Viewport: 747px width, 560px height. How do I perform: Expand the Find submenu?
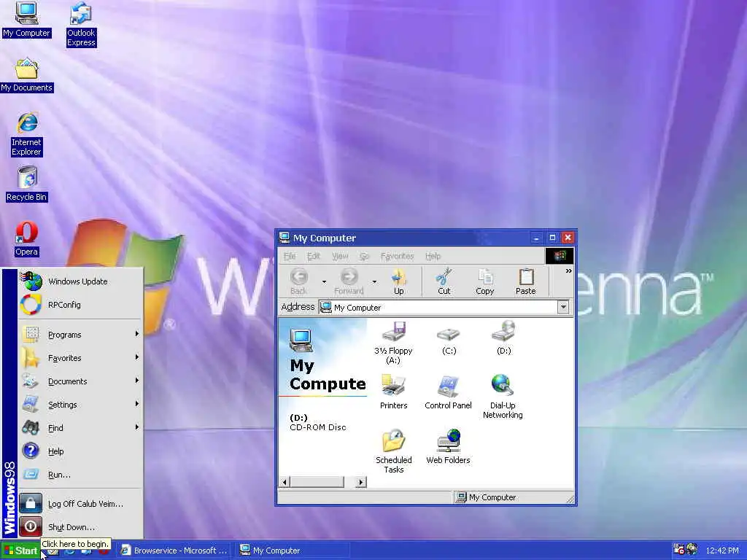click(x=80, y=428)
